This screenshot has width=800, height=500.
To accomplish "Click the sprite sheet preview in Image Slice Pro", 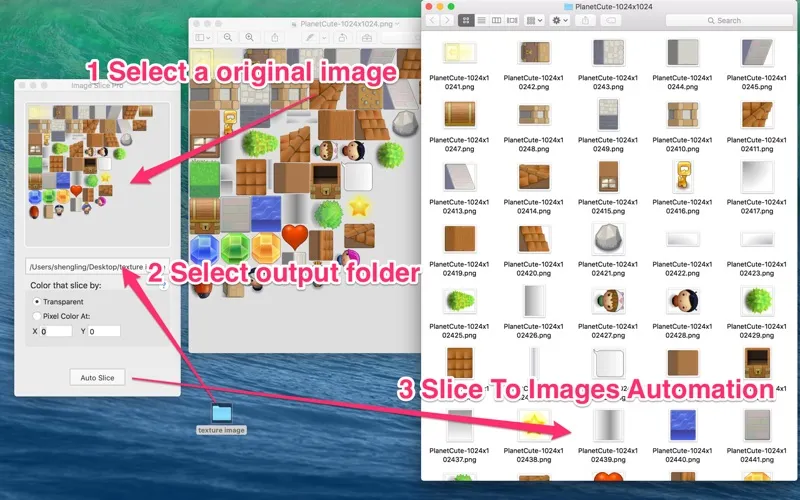I will tap(97, 174).
